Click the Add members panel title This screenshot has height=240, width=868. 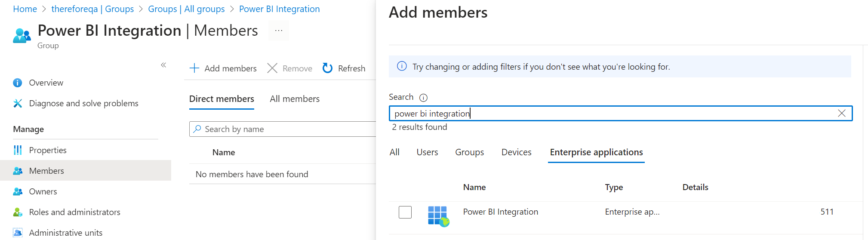(x=438, y=12)
